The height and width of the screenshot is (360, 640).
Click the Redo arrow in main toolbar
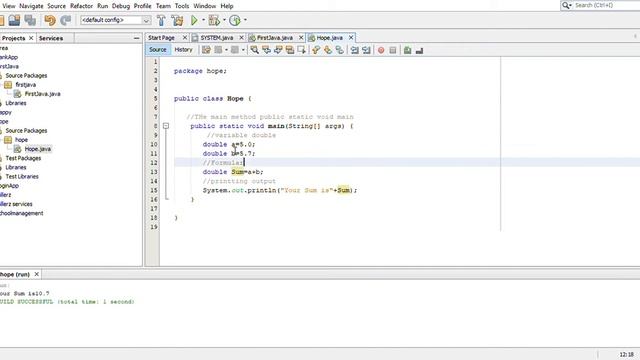click(x=65, y=20)
